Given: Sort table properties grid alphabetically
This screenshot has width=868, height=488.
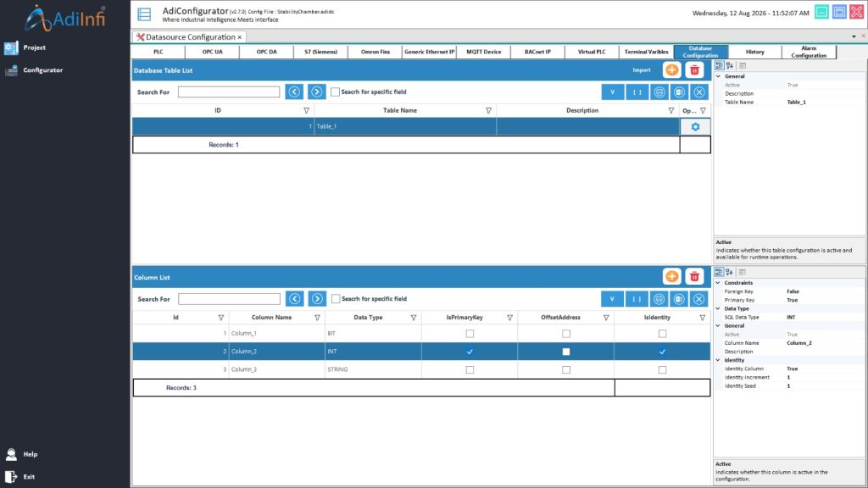Looking at the screenshot, I should click(x=730, y=66).
